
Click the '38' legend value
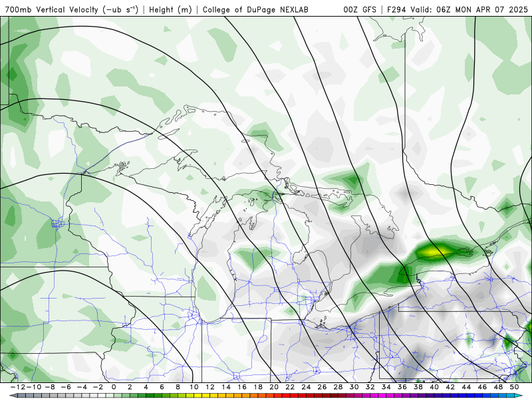pos(418,387)
